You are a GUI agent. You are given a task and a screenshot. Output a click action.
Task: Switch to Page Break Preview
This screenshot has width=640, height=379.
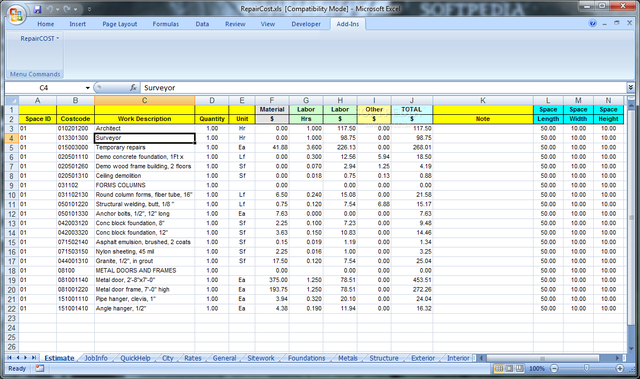click(x=519, y=368)
